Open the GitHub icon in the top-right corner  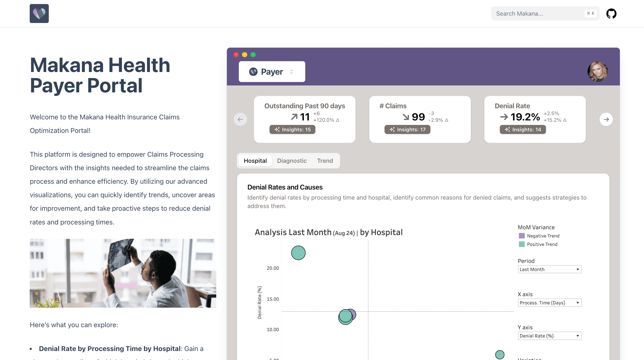click(x=611, y=13)
